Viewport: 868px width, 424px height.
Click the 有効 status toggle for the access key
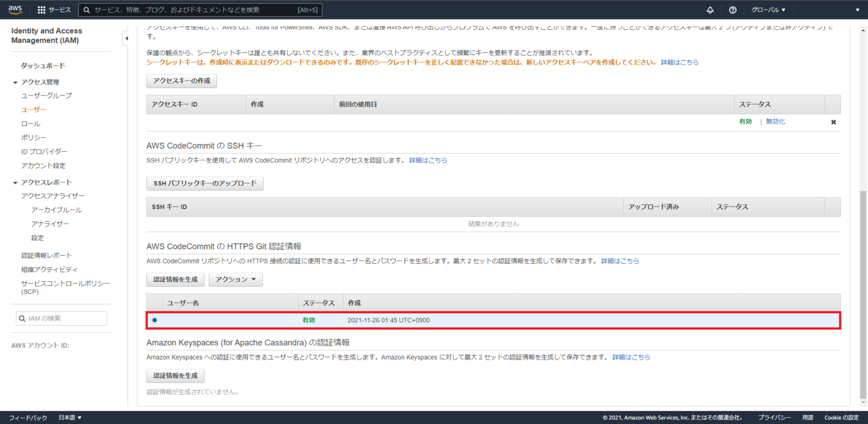[745, 121]
